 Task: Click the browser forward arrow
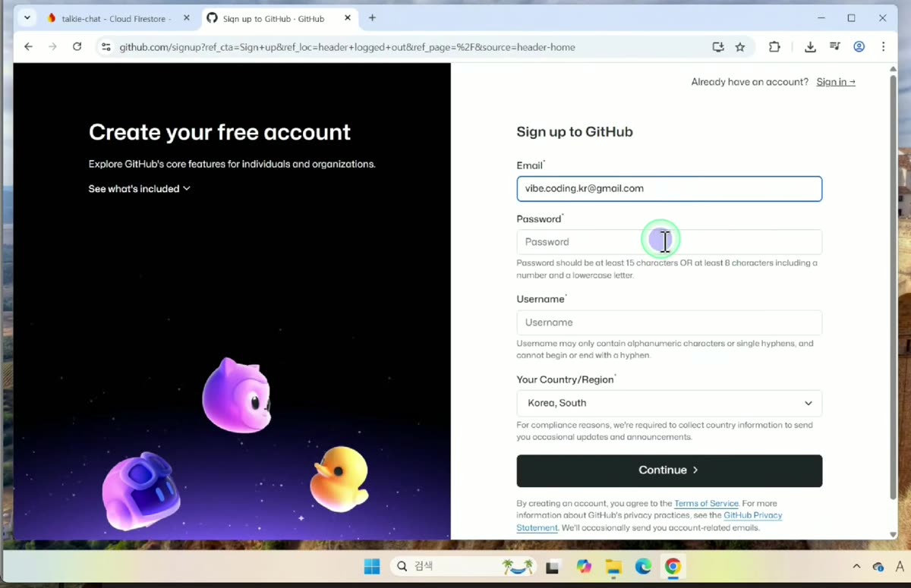pos(52,47)
